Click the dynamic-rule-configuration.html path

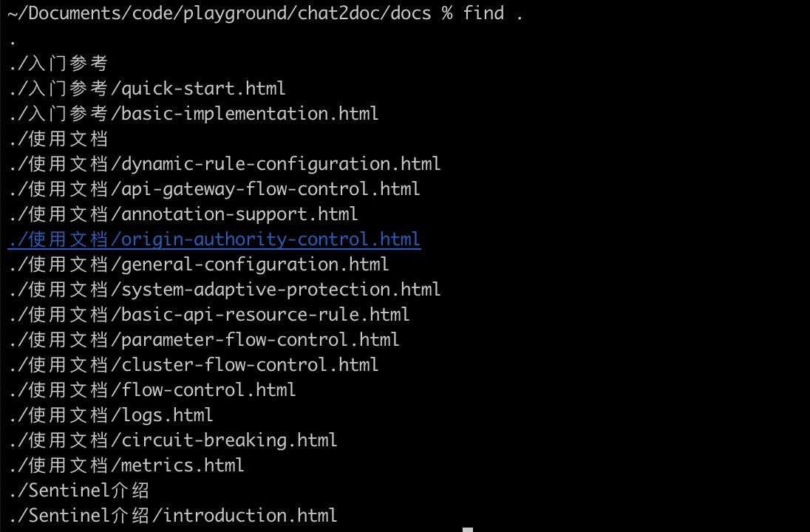(x=225, y=164)
